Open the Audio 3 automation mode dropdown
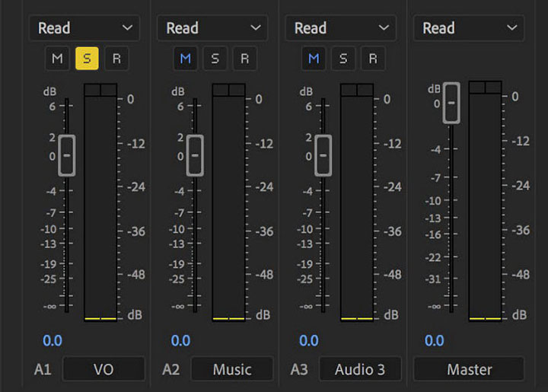The image size is (548, 392). pos(340,28)
